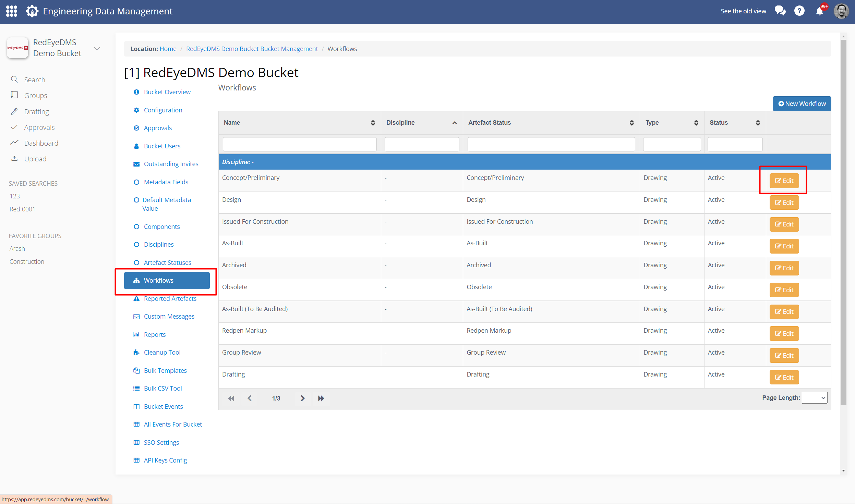The height and width of the screenshot is (504, 855).
Task: Open the Reported Artefacts section
Action: tap(170, 298)
